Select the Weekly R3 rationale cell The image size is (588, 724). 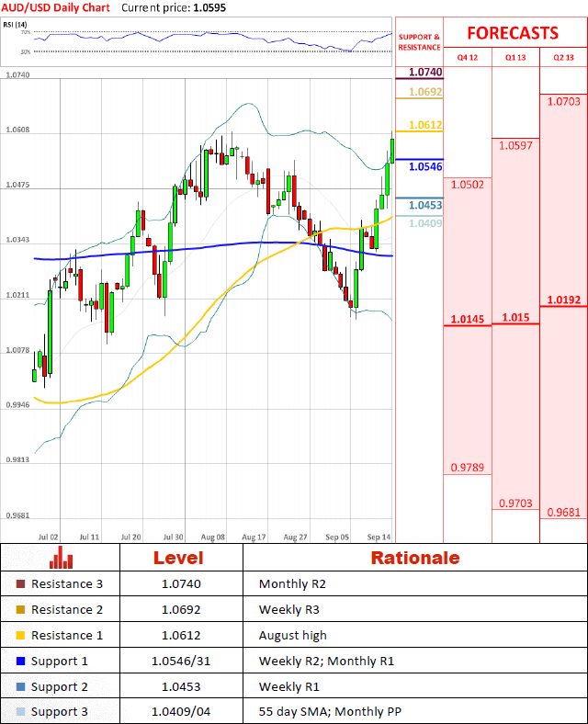click(x=286, y=610)
